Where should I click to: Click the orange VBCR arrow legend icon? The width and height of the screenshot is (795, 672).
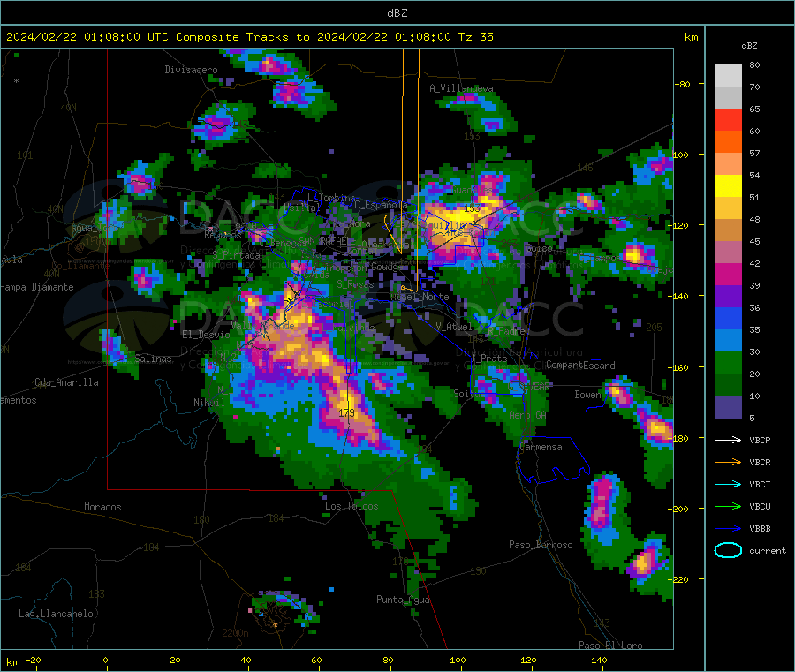pos(728,462)
